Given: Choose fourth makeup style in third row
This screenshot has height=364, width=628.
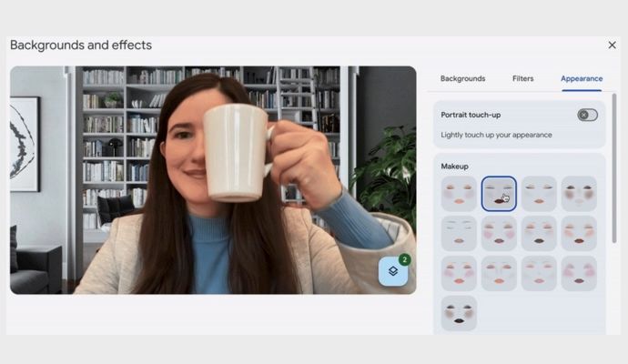Looking at the screenshot, I should click(579, 273).
